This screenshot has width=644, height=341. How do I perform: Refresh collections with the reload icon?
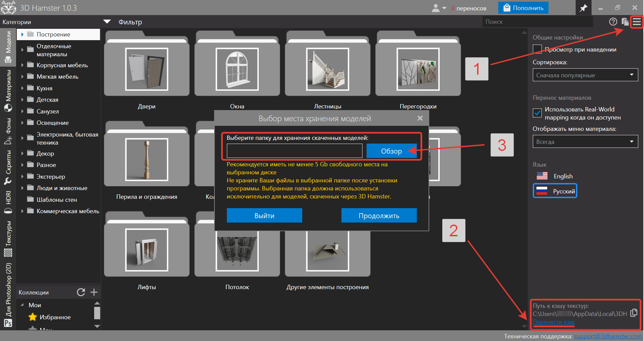[81, 292]
